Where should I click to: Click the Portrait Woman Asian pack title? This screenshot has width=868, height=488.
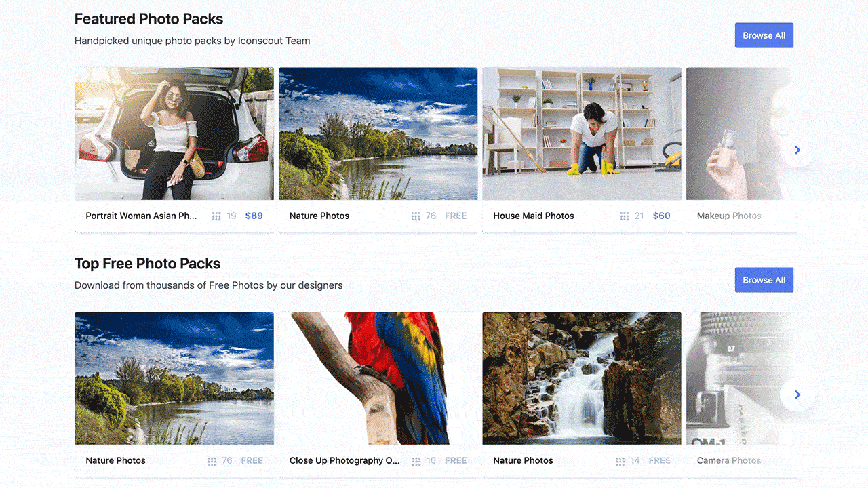tap(141, 216)
